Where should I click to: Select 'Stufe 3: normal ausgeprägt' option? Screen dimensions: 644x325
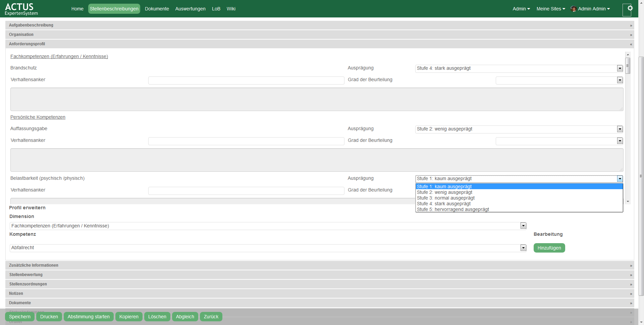(x=446, y=198)
